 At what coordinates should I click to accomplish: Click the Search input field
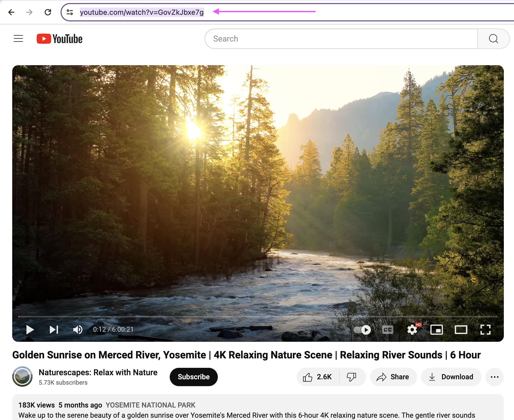341,39
